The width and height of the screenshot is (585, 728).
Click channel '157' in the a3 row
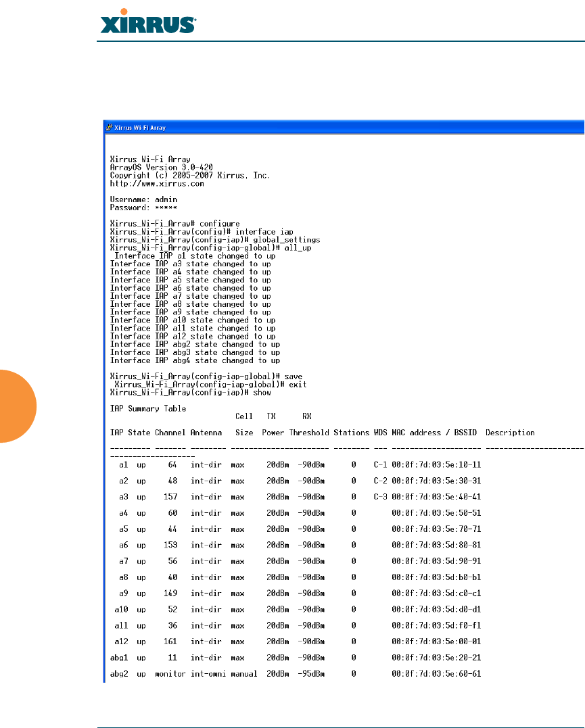point(170,497)
